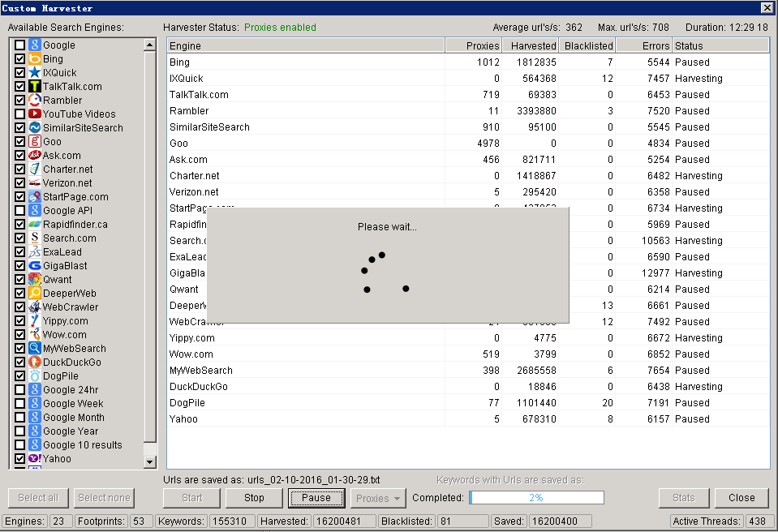778x532 pixels.
Task: Click the Stats button
Action: point(684,498)
